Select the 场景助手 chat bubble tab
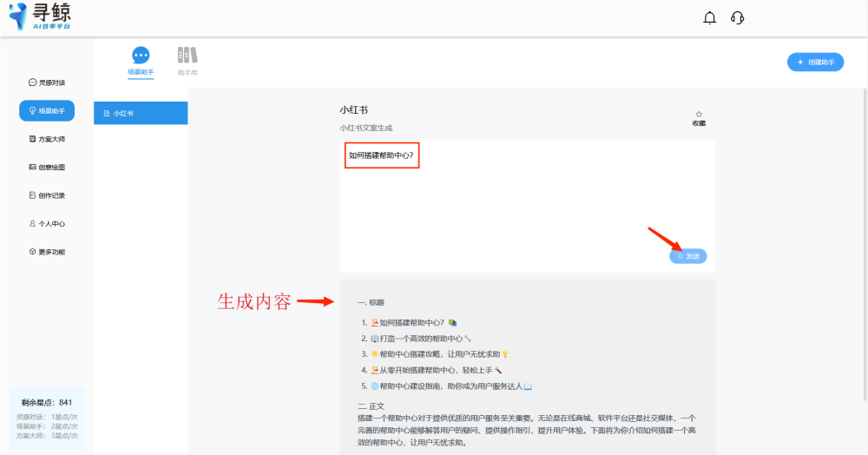Screen dimensions: 868x455 click(x=141, y=62)
